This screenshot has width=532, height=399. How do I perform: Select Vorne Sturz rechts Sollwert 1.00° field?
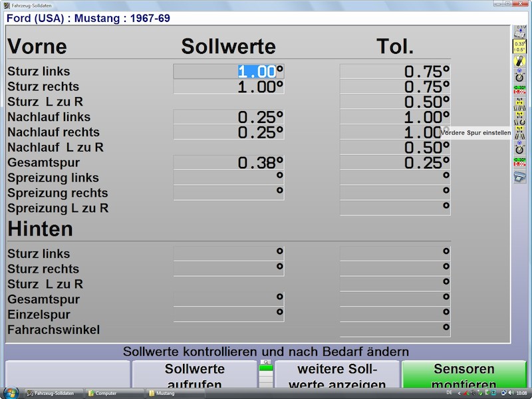coord(229,86)
